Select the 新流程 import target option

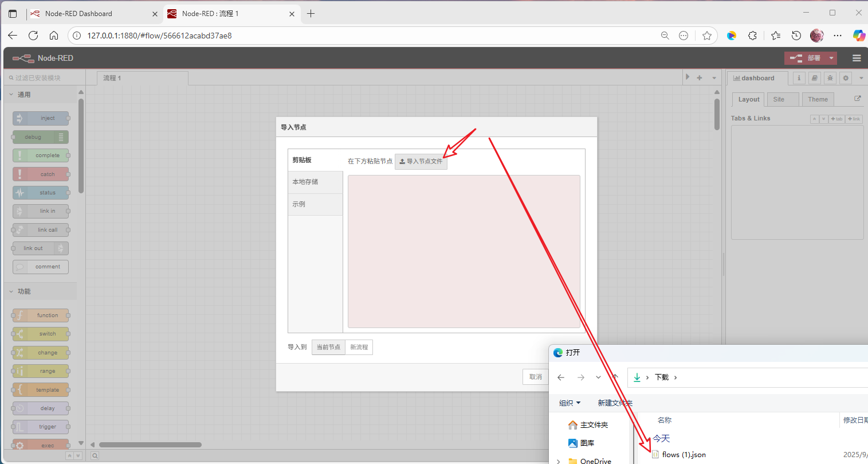pyautogui.click(x=359, y=347)
